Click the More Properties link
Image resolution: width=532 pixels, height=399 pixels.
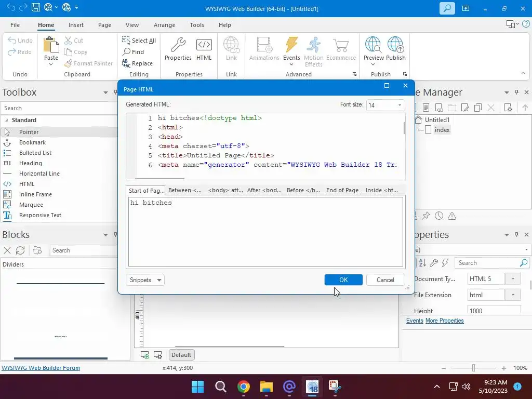coord(445,321)
